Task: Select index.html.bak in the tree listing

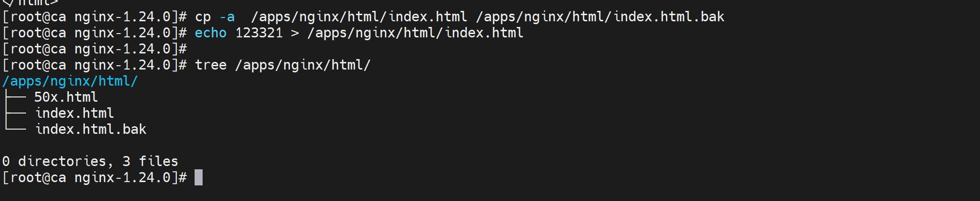Action: coord(91,129)
